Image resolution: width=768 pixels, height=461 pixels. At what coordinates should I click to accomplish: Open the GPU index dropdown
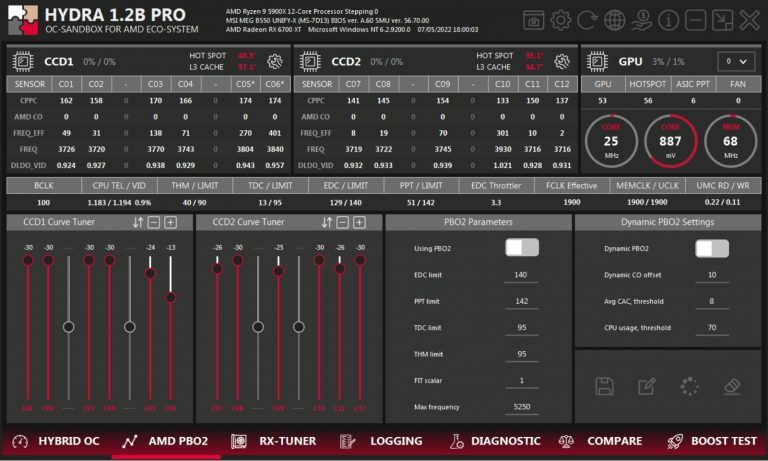point(736,62)
